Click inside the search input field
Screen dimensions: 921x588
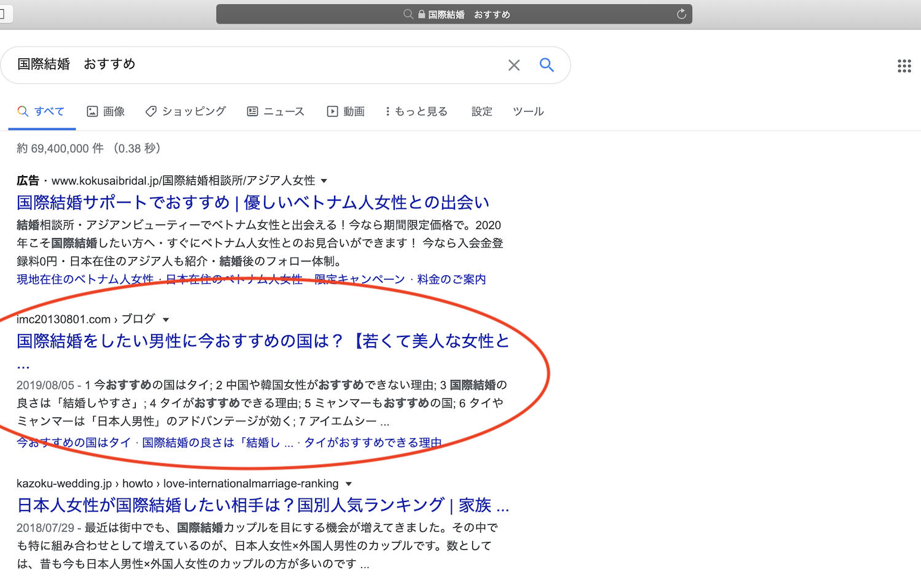pos(246,64)
